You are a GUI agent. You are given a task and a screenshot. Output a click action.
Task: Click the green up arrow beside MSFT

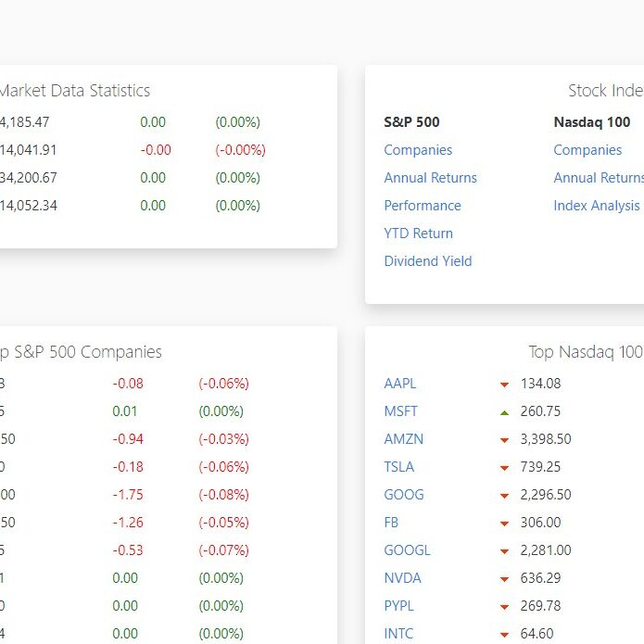coord(504,411)
